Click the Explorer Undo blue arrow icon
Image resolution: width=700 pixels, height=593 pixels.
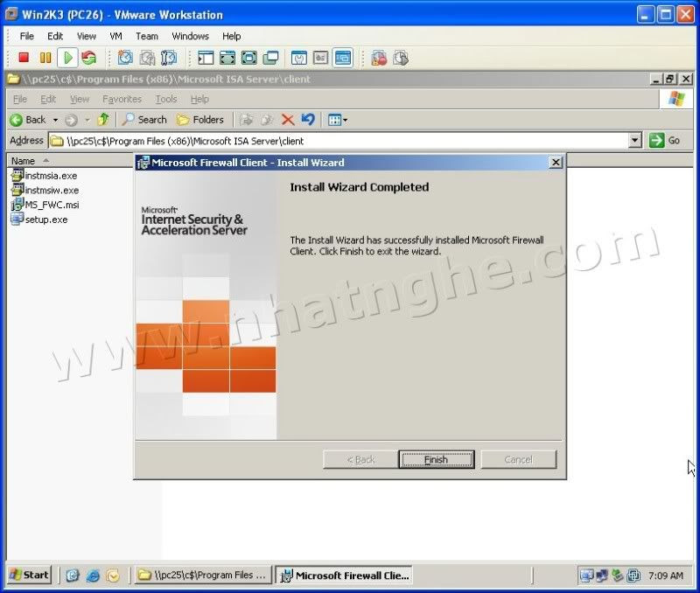308,120
